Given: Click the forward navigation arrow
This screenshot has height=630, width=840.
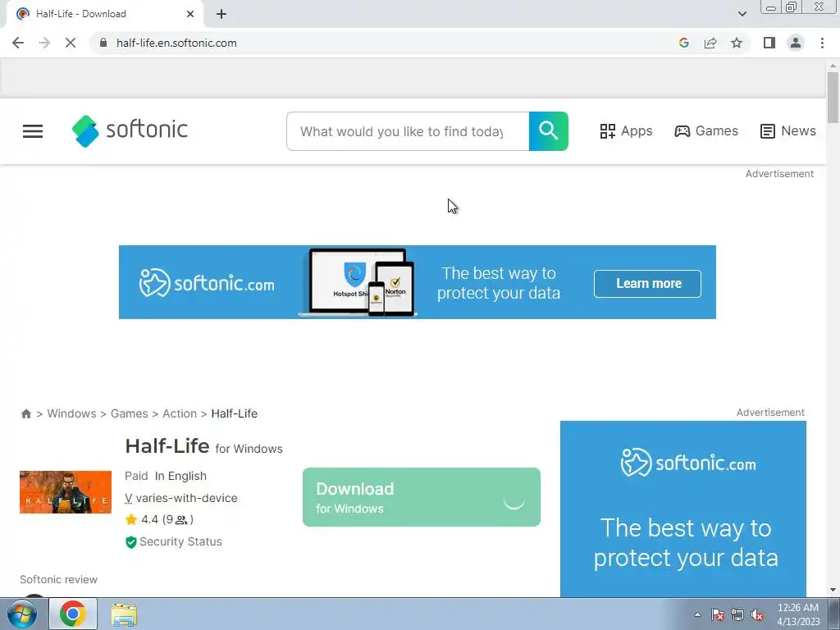Looking at the screenshot, I should [x=44, y=43].
